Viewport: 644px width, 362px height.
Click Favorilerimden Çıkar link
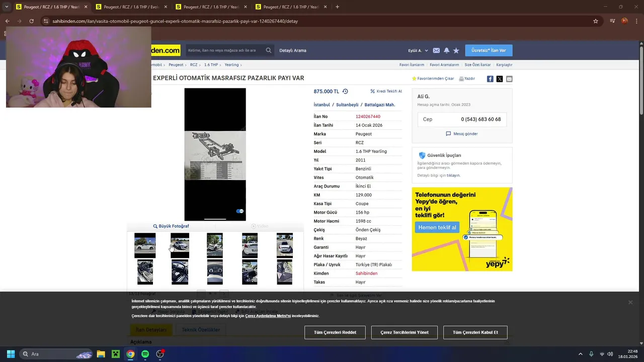(x=433, y=78)
